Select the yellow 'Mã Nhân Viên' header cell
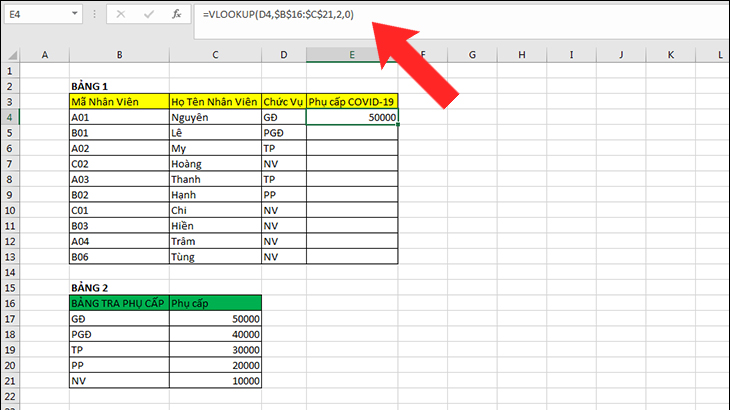This screenshot has width=730, height=410. point(119,102)
